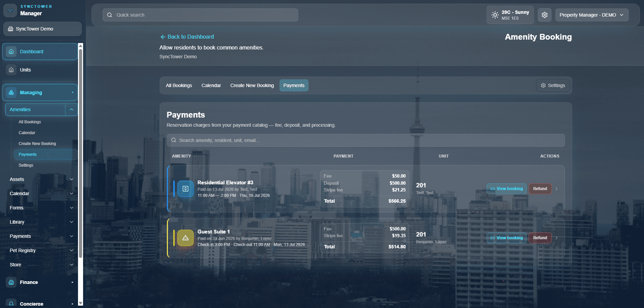View booking for Residential Elevator #3
This screenshot has width=644, height=308.
(507, 189)
